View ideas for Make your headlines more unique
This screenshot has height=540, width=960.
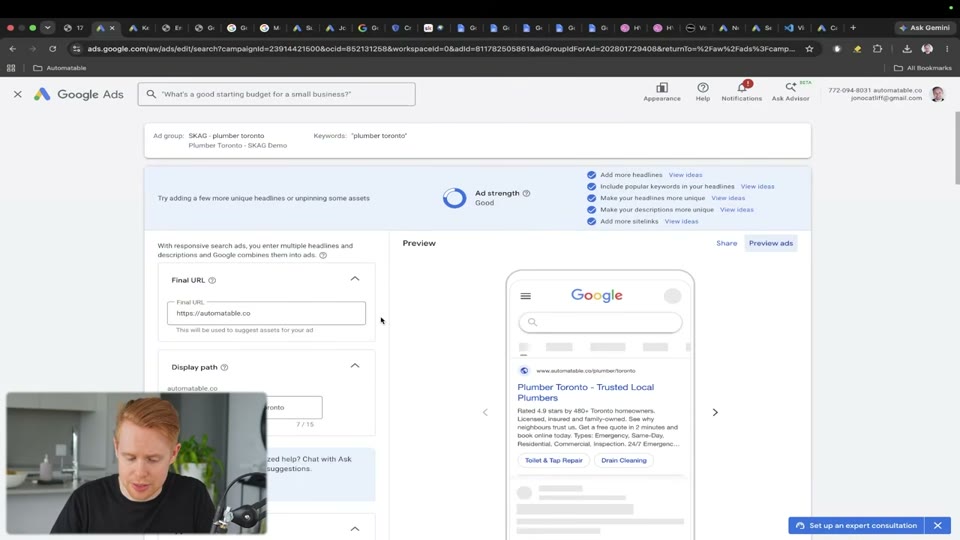(728, 198)
